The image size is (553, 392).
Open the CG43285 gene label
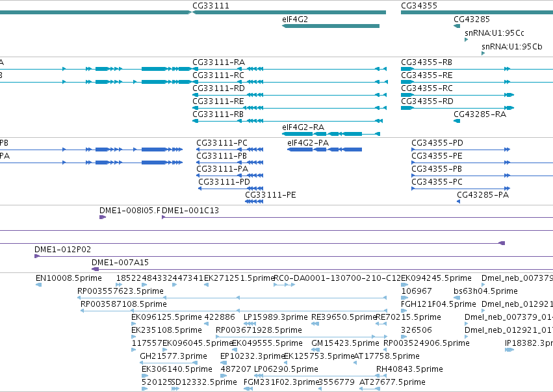point(472,20)
